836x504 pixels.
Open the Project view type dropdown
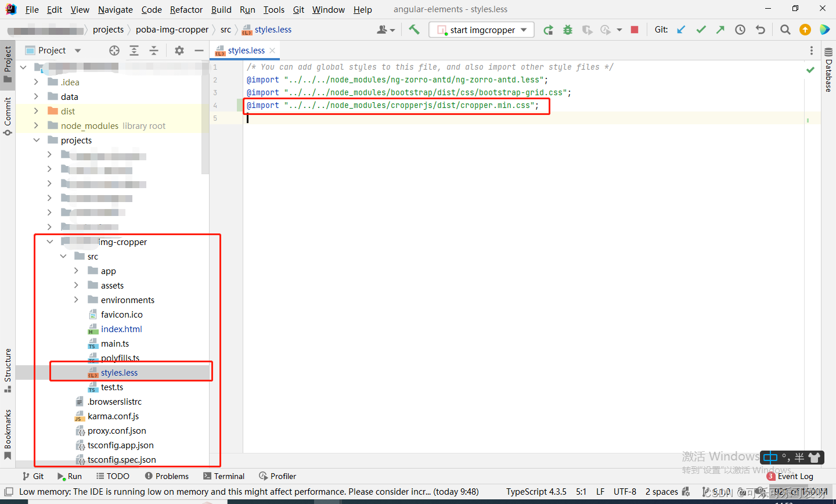pos(78,51)
